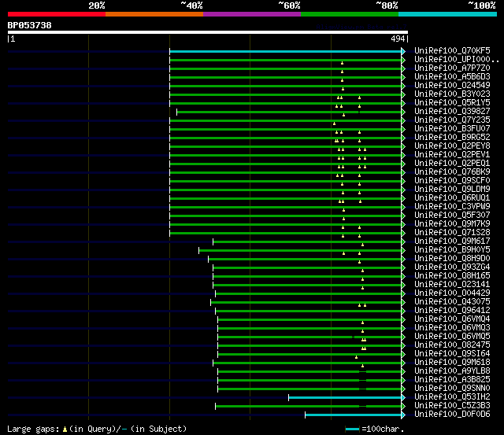Select the UniRef100_Q9M7K9 label
This screenshot has height=435, width=504.
click(x=452, y=224)
